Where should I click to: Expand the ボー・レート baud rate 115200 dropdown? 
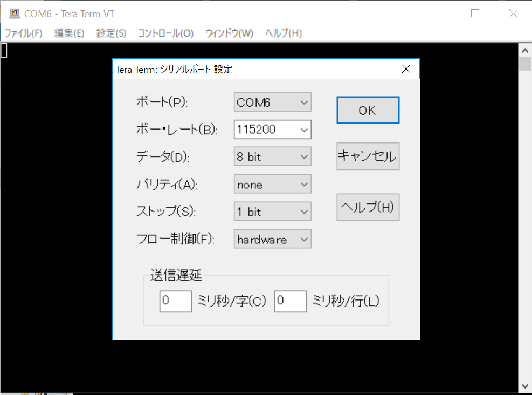point(273,130)
